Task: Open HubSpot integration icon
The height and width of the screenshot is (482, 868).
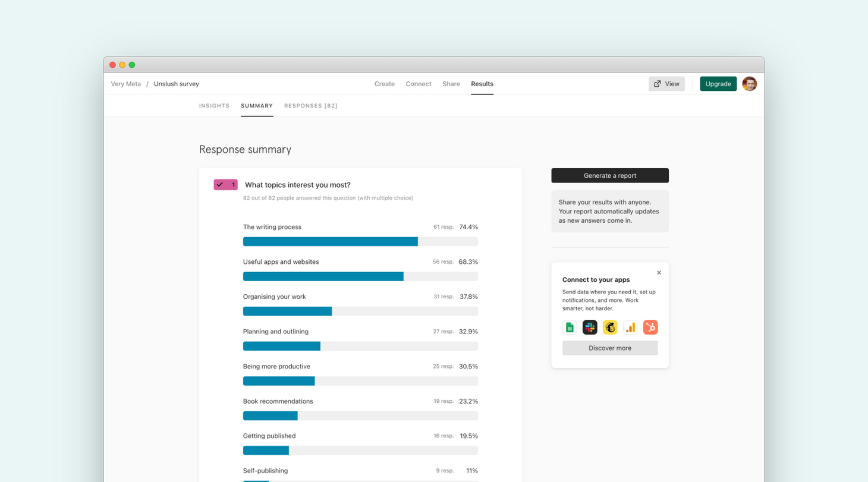Action: 650,327
